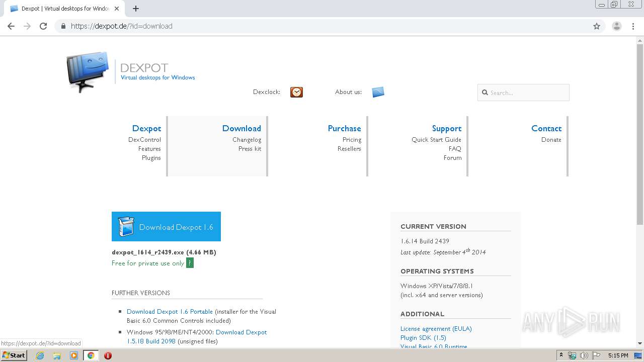This screenshot has width=644, height=362.
Task: Open the Windows Start menu
Action: (x=14, y=355)
